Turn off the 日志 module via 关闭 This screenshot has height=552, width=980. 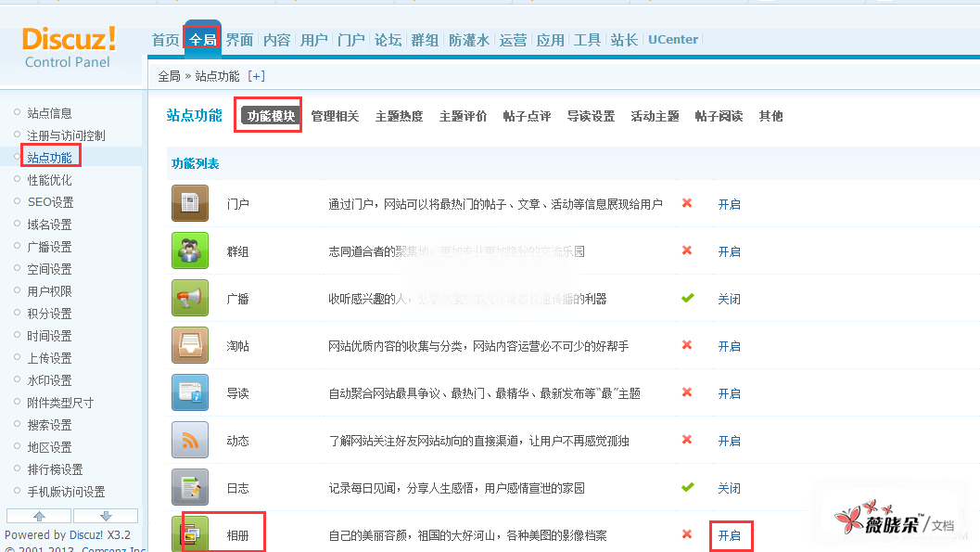[x=729, y=488]
